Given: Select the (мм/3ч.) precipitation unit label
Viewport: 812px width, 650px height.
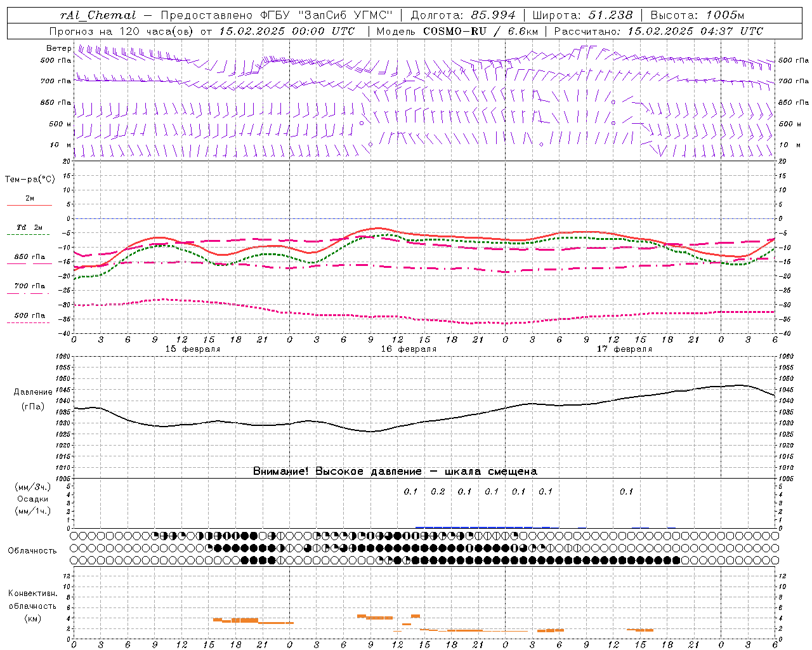Looking at the screenshot, I should [x=33, y=487].
